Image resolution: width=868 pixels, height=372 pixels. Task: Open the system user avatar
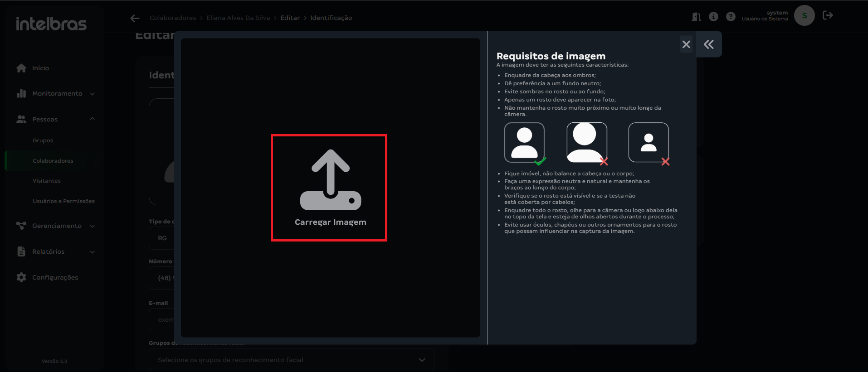click(x=804, y=15)
